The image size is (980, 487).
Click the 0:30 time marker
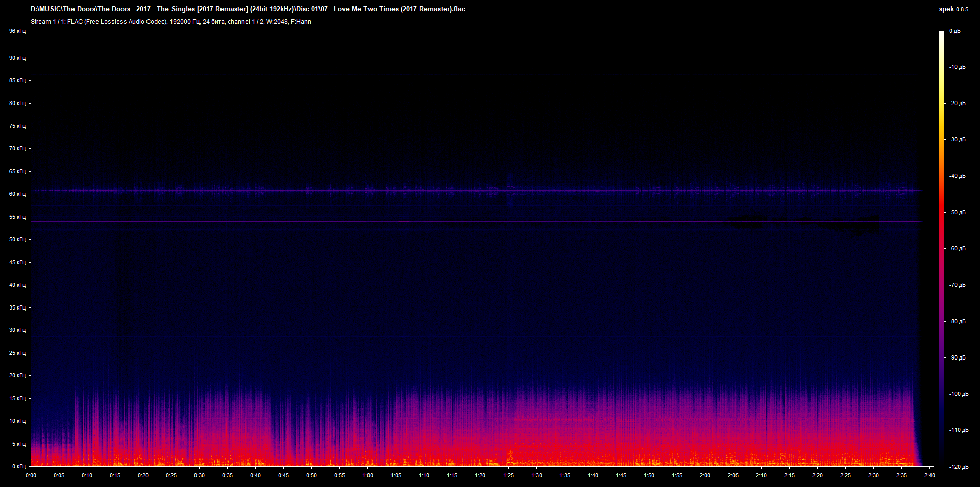tap(199, 475)
